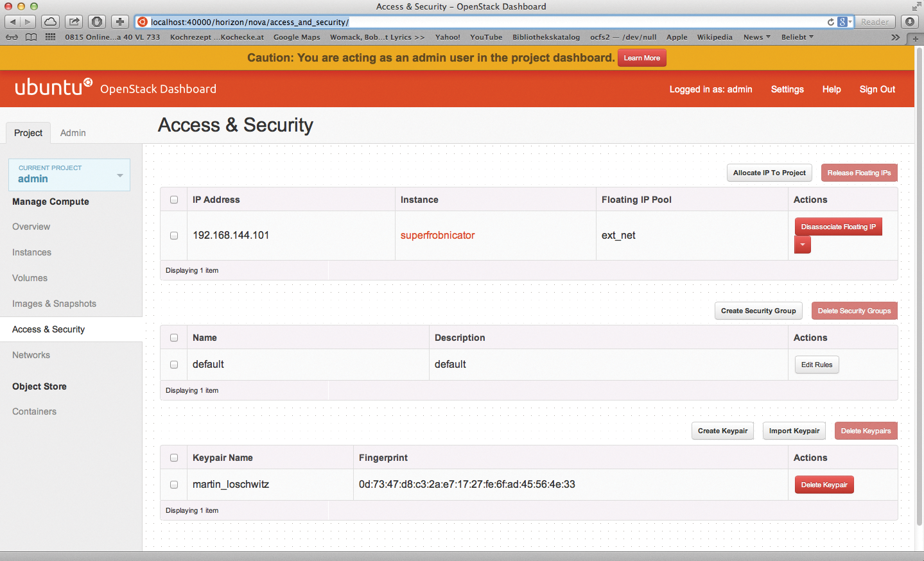Open Images & Snapshots in the sidebar

click(x=54, y=304)
